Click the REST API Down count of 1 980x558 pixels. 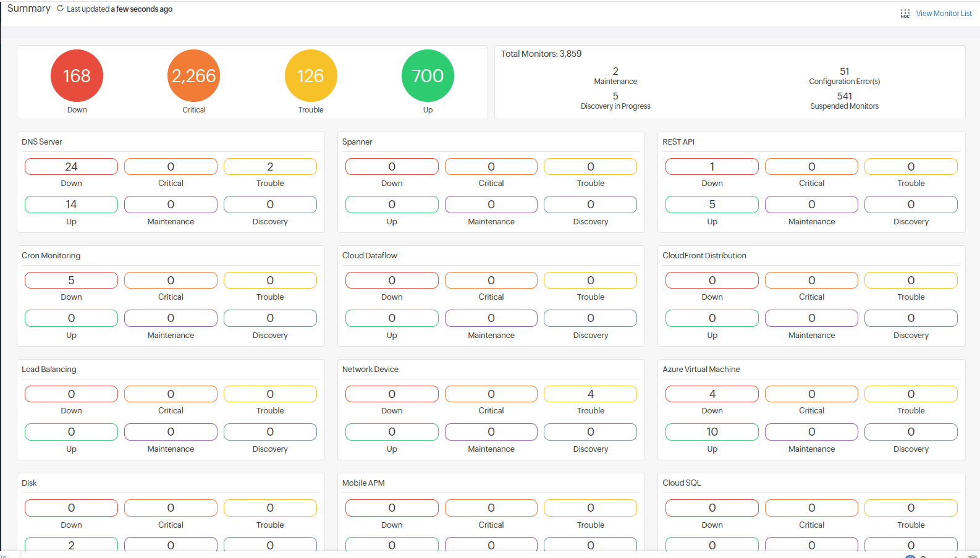(712, 167)
